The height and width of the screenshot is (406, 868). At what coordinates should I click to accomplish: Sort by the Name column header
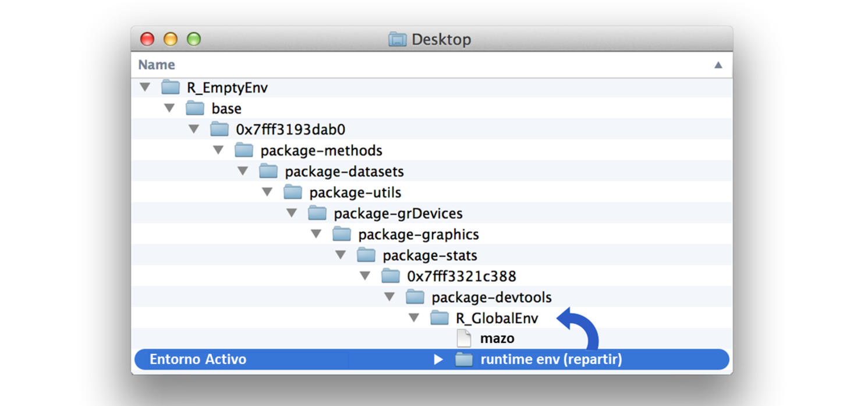157,65
